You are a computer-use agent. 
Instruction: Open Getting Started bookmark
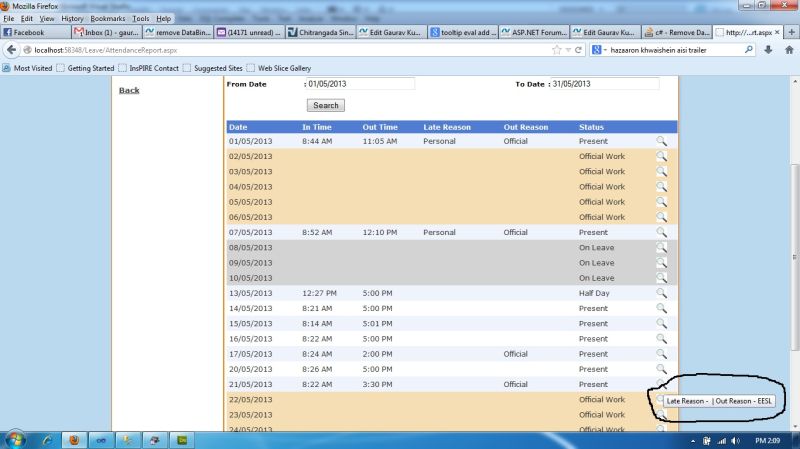pos(85,68)
